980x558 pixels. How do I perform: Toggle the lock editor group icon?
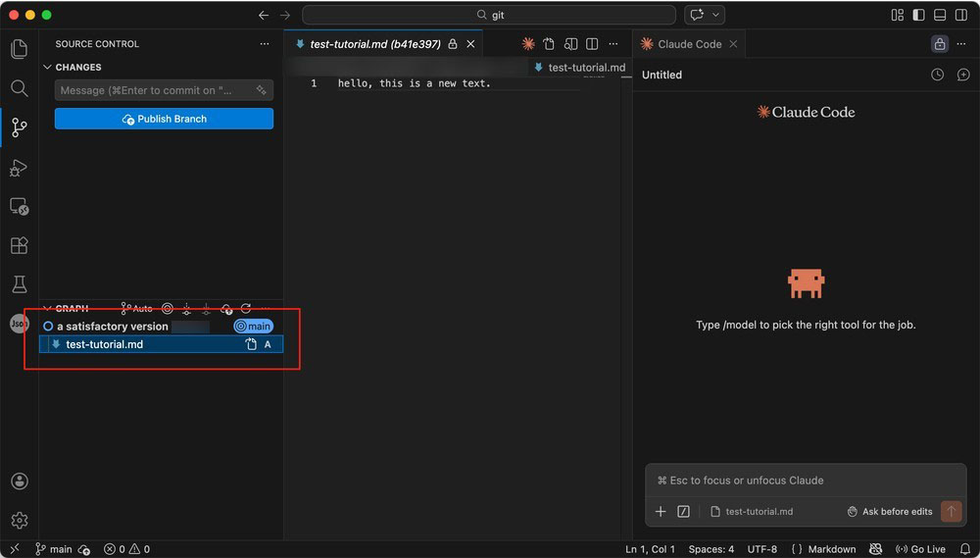[x=940, y=44]
